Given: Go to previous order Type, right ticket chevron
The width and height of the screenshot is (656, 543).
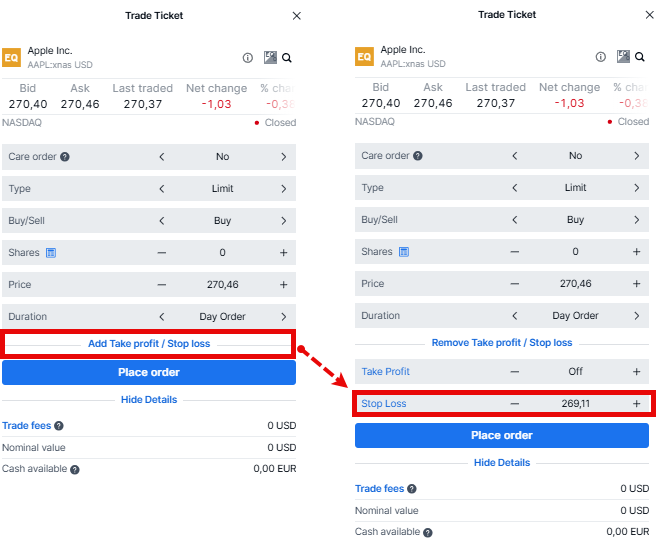Looking at the screenshot, I should pos(515,188).
